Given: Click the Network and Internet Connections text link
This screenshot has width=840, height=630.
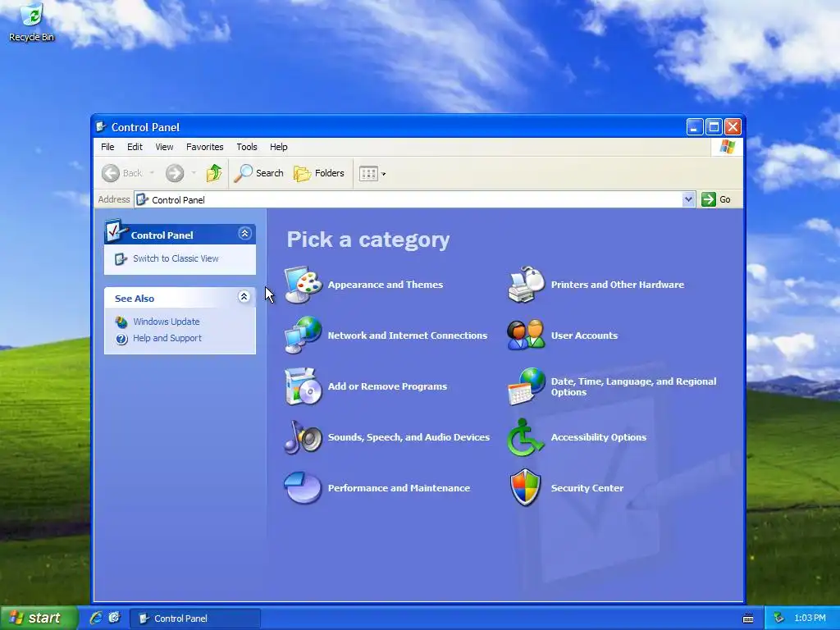Looking at the screenshot, I should click(408, 336).
